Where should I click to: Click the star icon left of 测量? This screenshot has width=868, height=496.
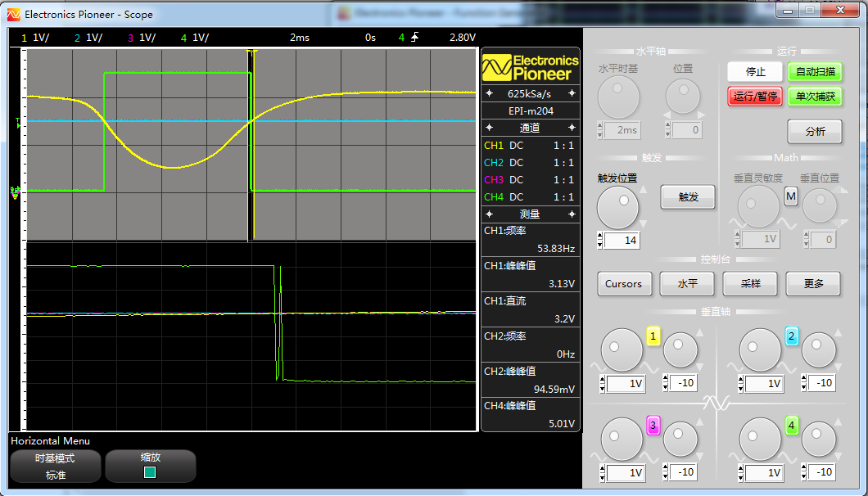pyautogui.click(x=490, y=214)
